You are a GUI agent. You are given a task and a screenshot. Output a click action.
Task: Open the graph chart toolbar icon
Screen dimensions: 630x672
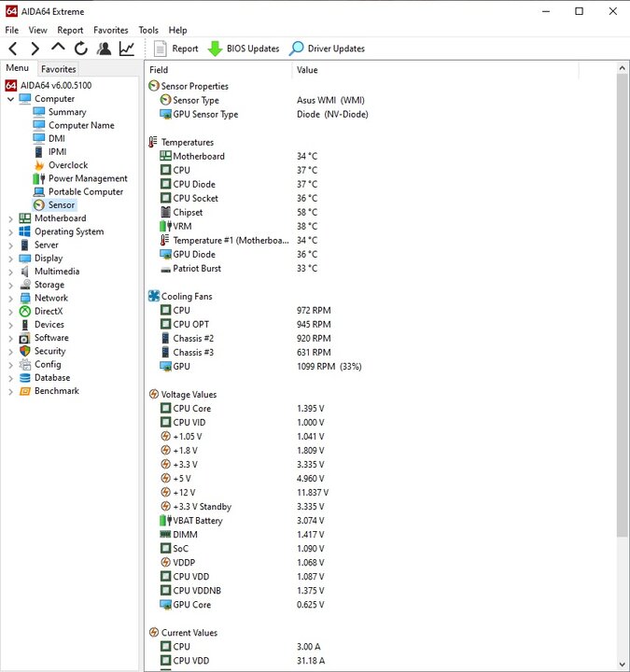[127, 49]
